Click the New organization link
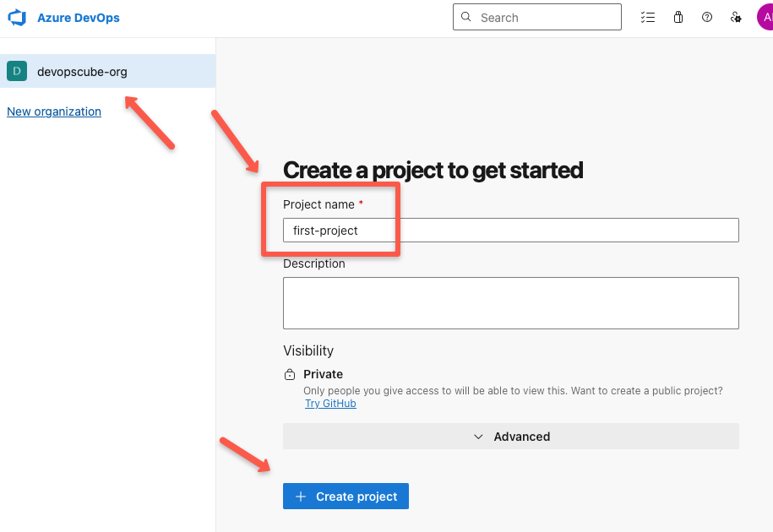773x532 pixels. coord(53,111)
